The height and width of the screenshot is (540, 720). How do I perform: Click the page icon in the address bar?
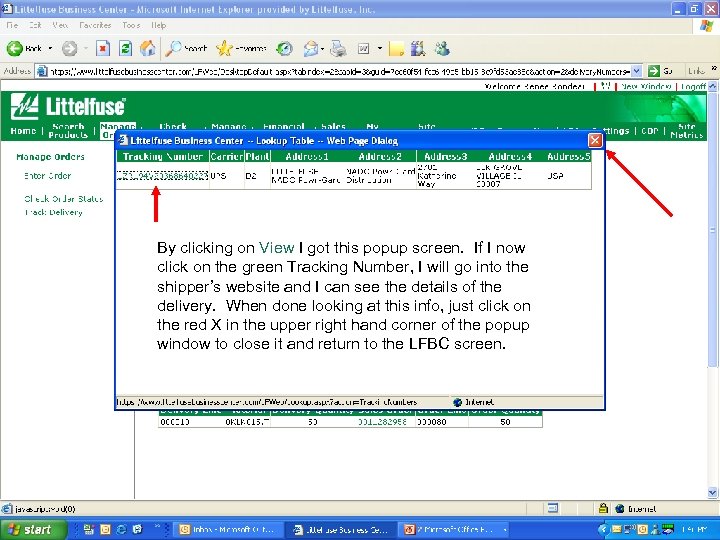pyautogui.click(x=42, y=71)
